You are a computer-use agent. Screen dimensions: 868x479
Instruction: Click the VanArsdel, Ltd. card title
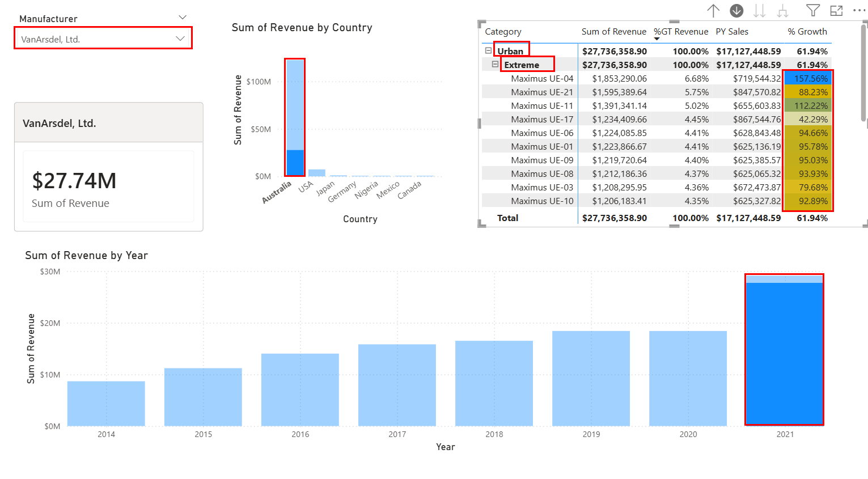60,123
